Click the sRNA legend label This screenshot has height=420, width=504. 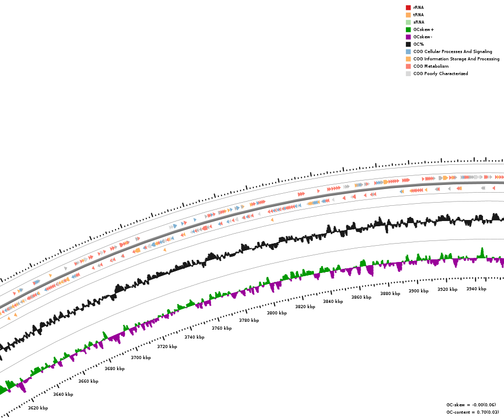(x=419, y=22)
